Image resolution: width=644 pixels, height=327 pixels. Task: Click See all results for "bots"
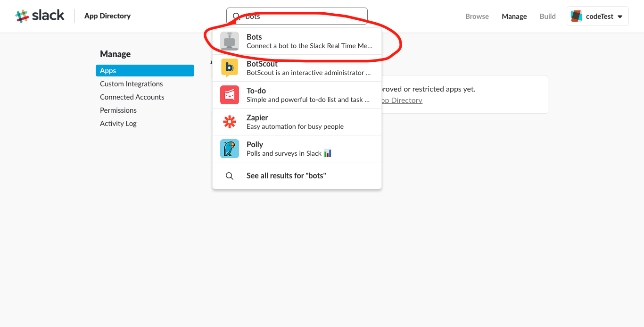(x=297, y=176)
